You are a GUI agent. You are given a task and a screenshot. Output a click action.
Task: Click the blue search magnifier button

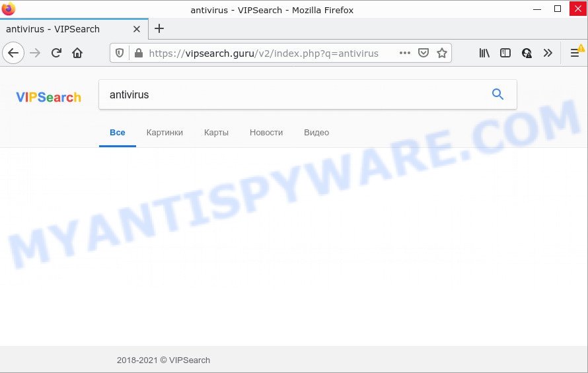[x=497, y=94]
